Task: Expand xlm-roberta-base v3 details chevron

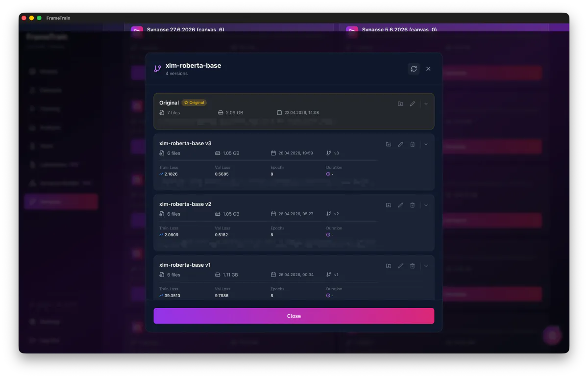Action: [x=426, y=144]
